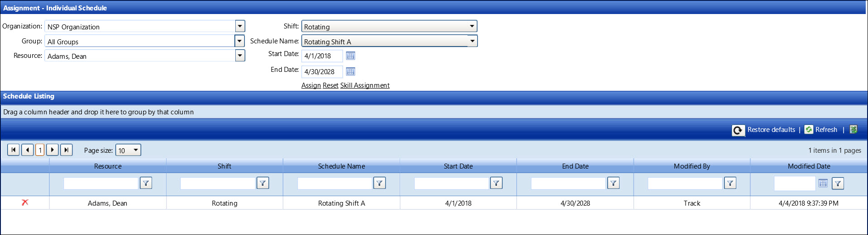
Task: Refresh the schedule listing
Action: point(821,130)
